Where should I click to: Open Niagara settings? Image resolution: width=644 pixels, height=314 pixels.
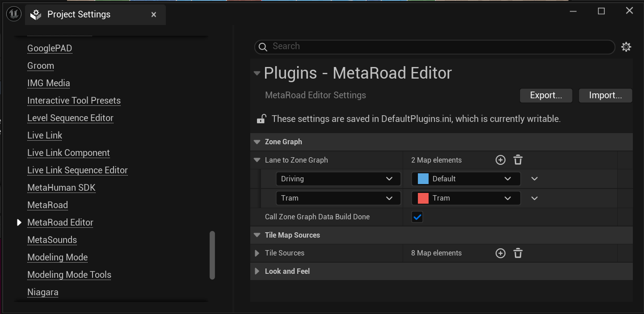click(43, 292)
